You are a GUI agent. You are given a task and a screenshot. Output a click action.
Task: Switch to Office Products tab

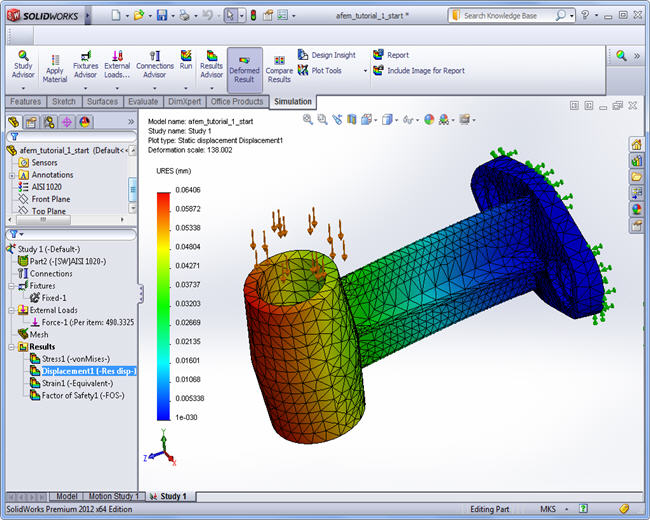pos(237,102)
